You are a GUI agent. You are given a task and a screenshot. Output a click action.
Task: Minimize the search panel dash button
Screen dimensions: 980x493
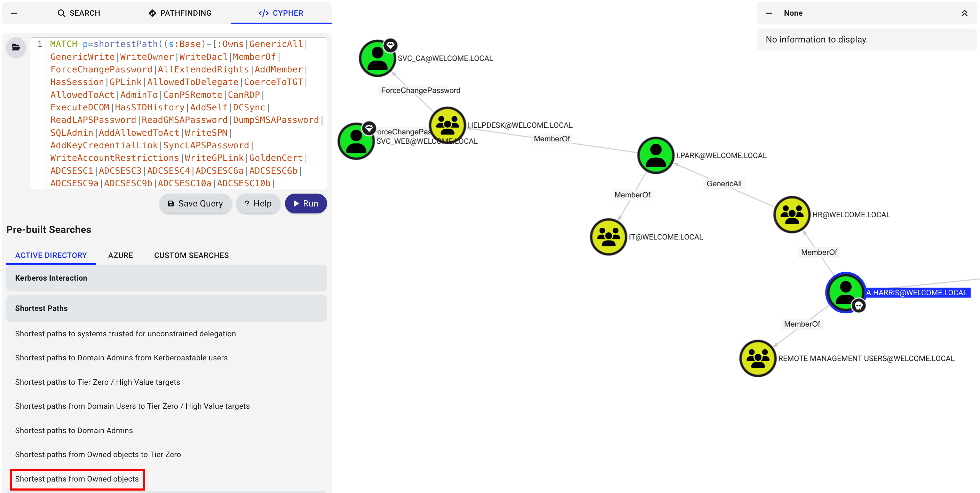point(14,13)
